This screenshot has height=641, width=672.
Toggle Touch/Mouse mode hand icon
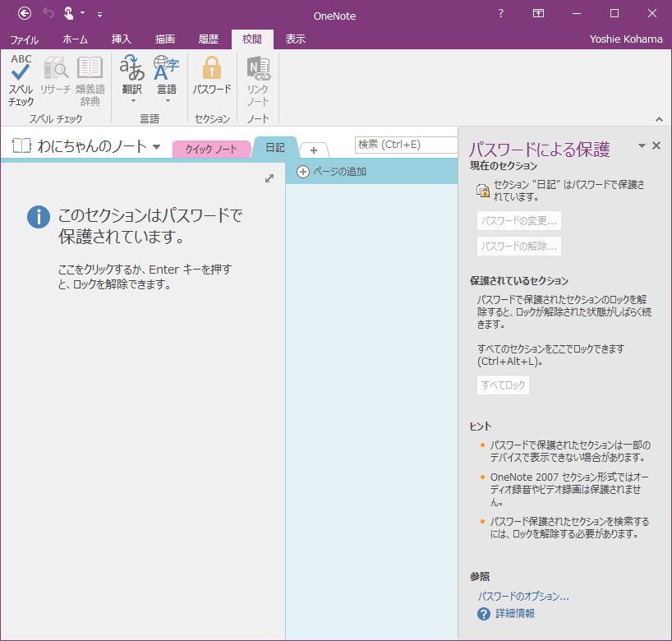coord(68,13)
